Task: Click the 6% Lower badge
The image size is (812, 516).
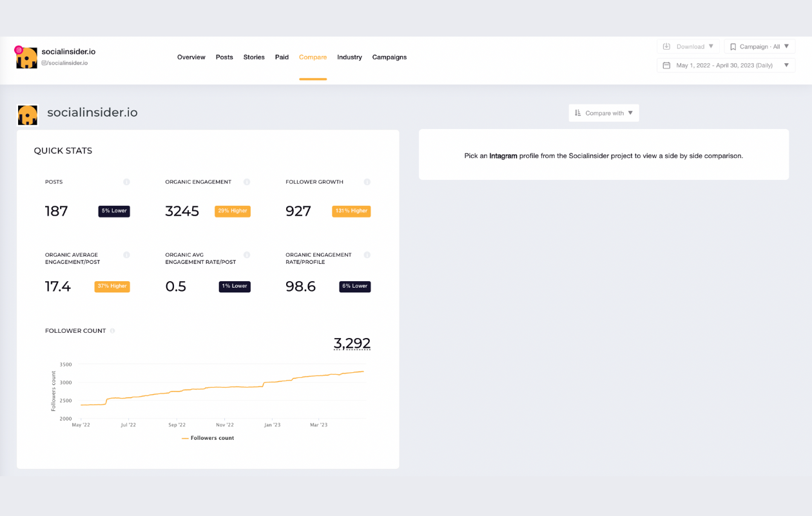Action: tap(355, 286)
